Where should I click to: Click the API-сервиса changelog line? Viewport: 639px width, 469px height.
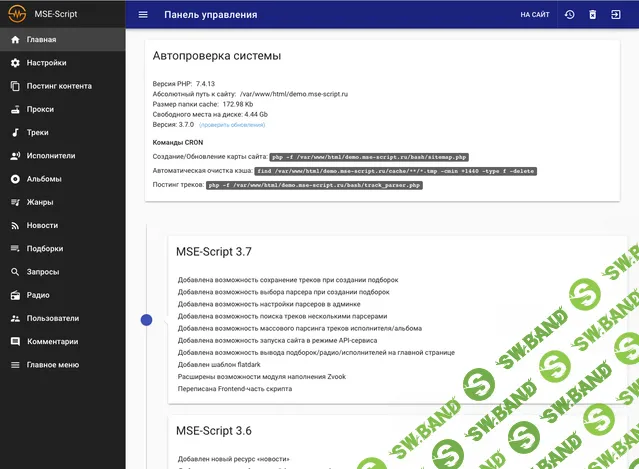point(278,340)
